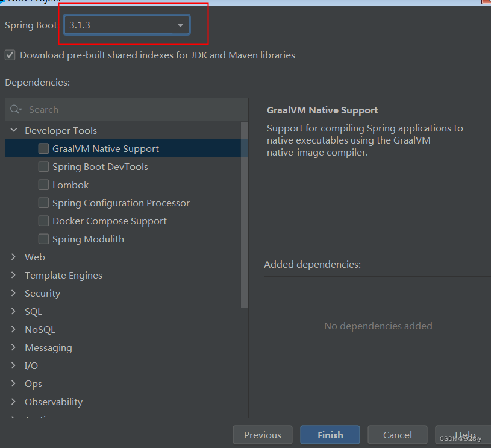The height and width of the screenshot is (448, 491).
Task: Click the Developer Tools label
Action: point(61,130)
